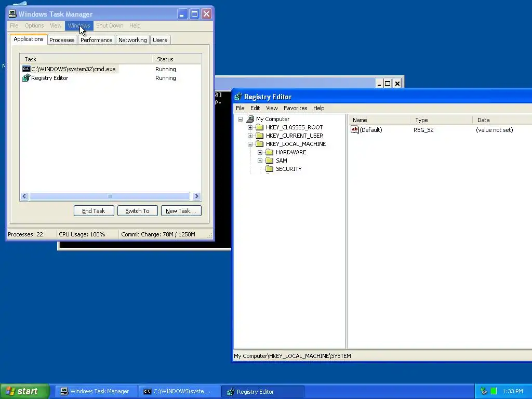Open Registry Editor Help menu

(318, 108)
